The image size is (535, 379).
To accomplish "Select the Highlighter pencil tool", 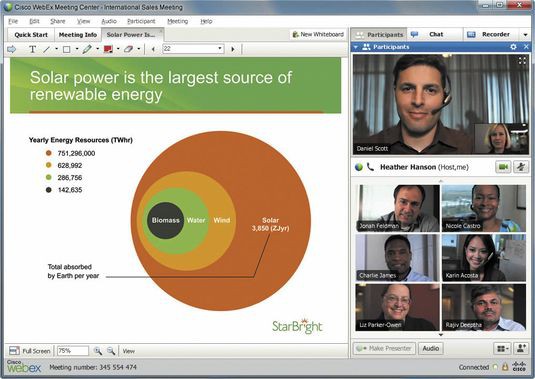I will [87, 49].
